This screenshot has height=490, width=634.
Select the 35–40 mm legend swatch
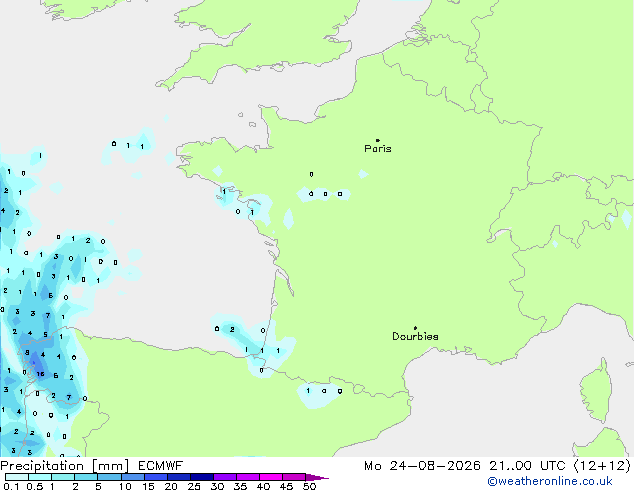pos(247,477)
